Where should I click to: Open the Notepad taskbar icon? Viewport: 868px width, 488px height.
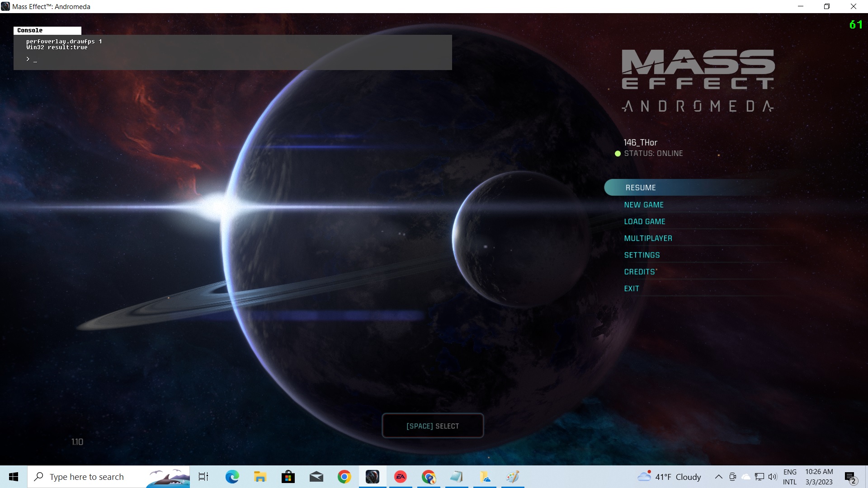point(457,477)
